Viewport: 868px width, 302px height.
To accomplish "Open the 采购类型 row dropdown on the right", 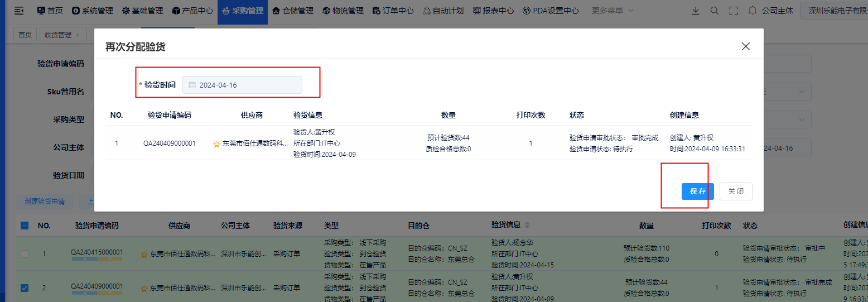I will pos(802,119).
